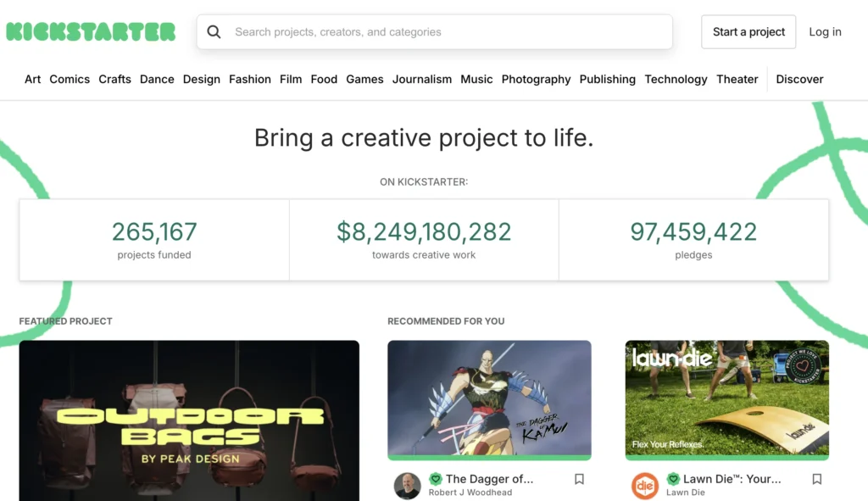
Task: Select the Games category
Action: click(x=364, y=79)
